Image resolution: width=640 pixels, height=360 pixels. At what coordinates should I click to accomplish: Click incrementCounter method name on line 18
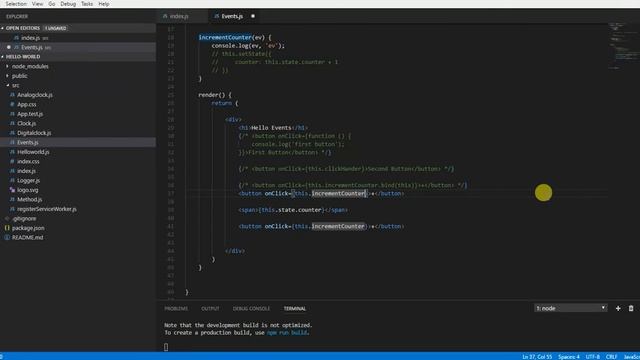[x=224, y=38]
